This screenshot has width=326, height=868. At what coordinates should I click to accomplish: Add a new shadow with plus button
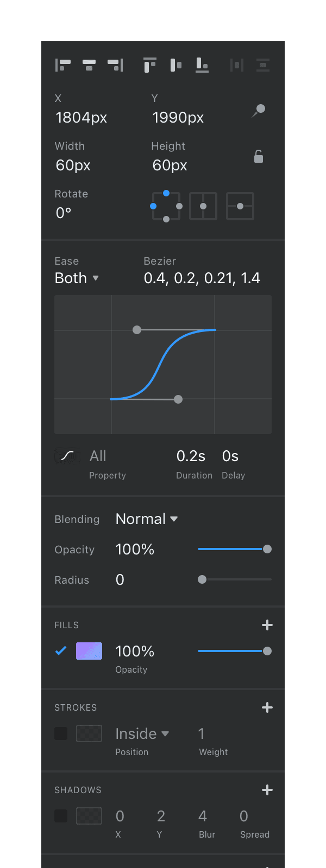click(x=267, y=790)
